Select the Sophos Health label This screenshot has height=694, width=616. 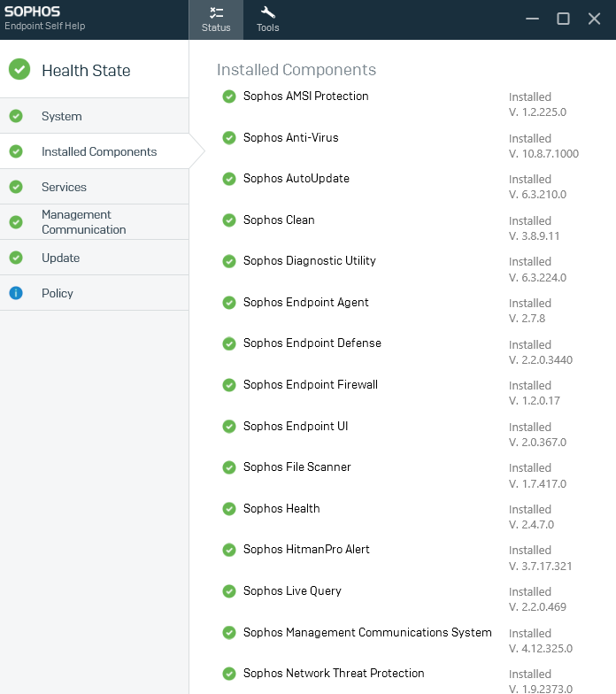[x=281, y=508]
